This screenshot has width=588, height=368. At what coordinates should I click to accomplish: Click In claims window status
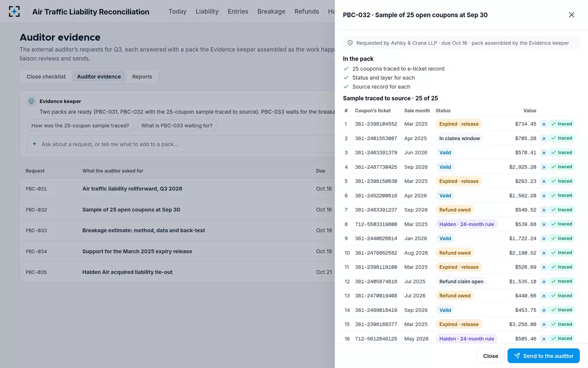pyautogui.click(x=459, y=138)
